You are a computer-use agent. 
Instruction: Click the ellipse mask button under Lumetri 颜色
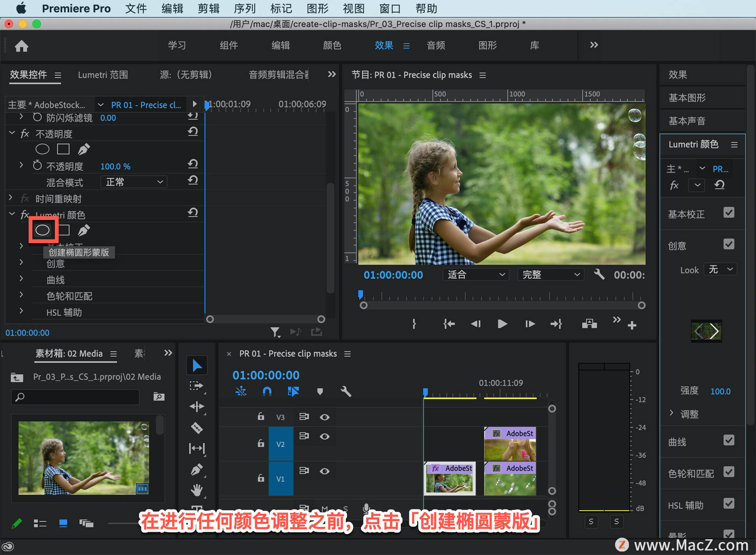[x=43, y=230]
